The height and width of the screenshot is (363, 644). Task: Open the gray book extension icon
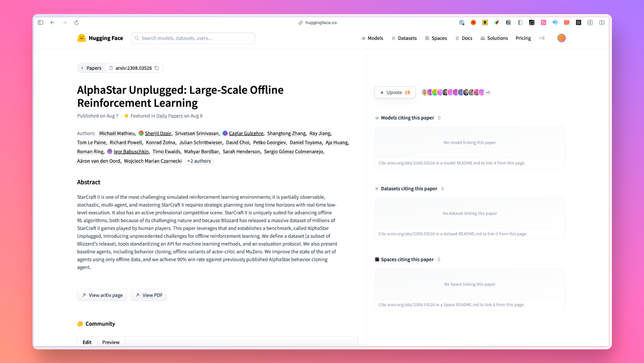coord(520,23)
